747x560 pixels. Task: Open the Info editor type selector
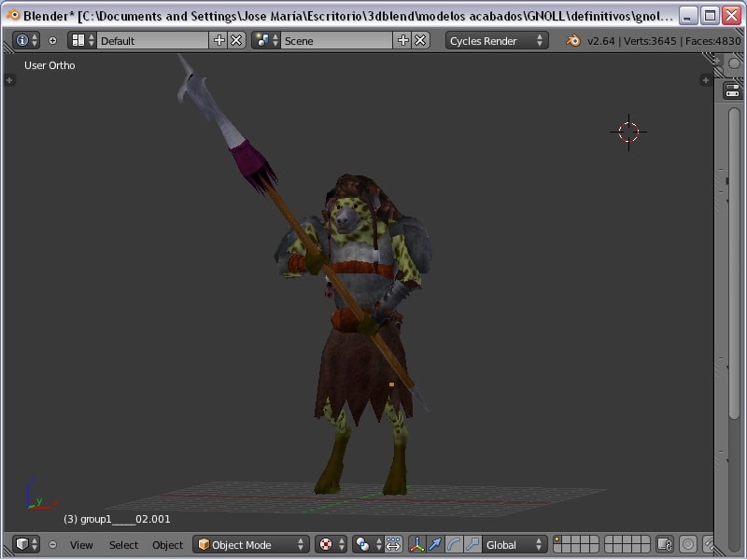click(26, 40)
